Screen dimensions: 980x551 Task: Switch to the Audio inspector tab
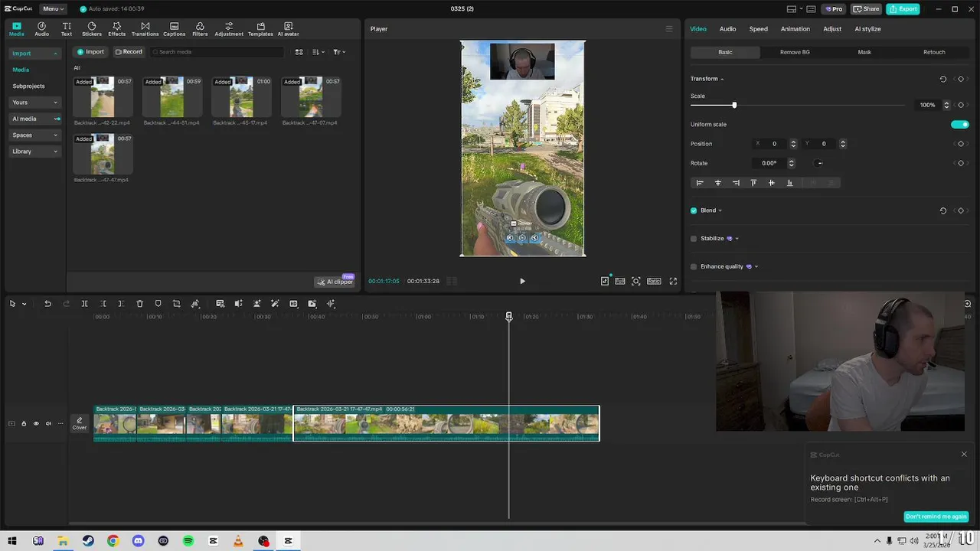coord(727,29)
